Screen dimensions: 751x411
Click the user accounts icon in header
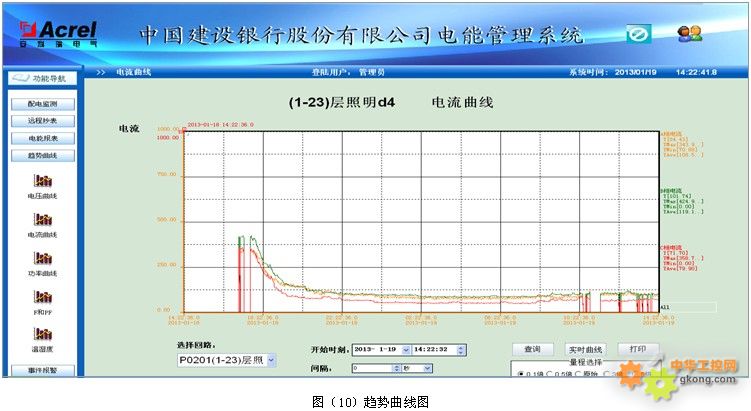click(x=689, y=34)
